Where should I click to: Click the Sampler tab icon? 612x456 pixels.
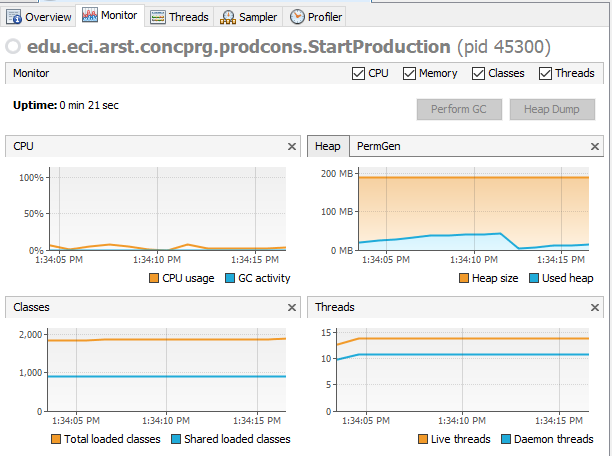pos(228,17)
